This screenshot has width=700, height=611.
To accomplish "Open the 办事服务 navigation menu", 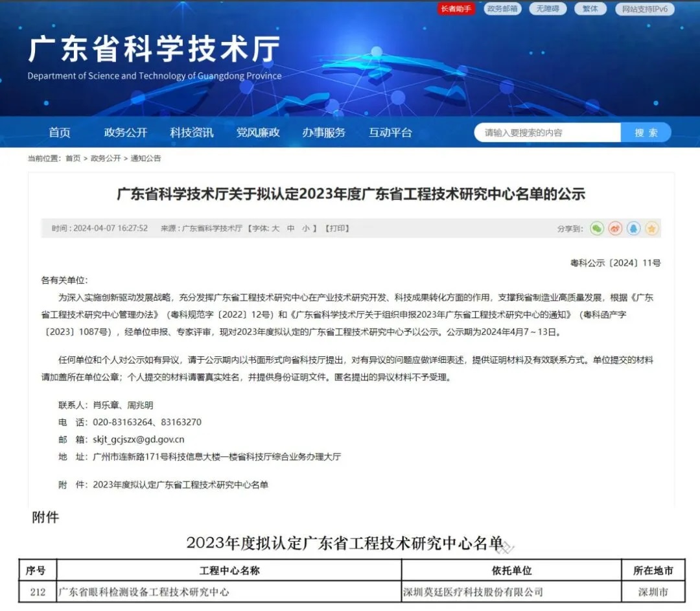I will 323,133.
